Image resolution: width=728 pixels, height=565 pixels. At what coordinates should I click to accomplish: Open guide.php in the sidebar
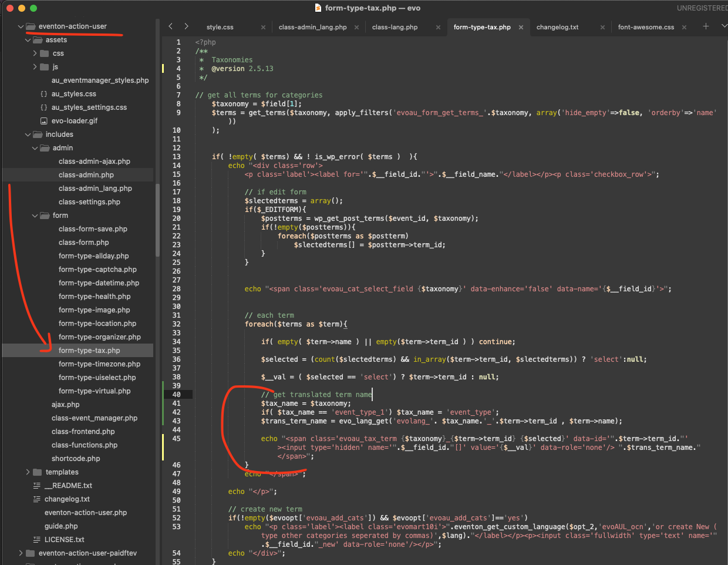(x=61, y=526)
